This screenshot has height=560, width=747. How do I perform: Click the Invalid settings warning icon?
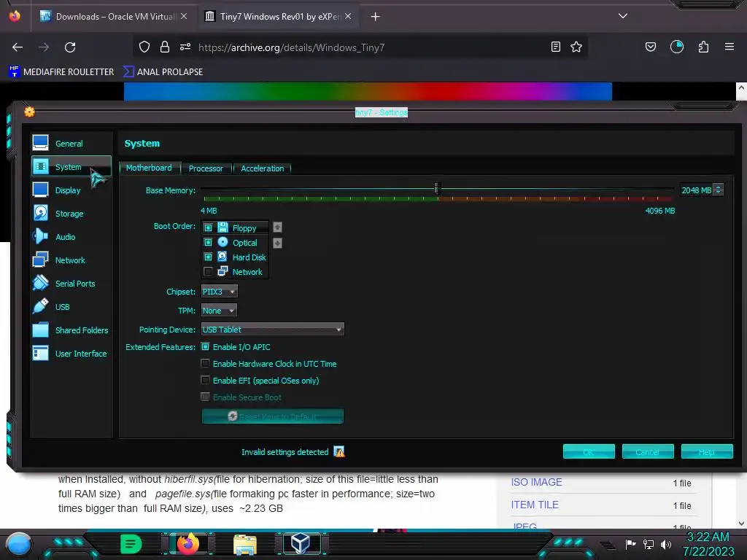point(338,451)
